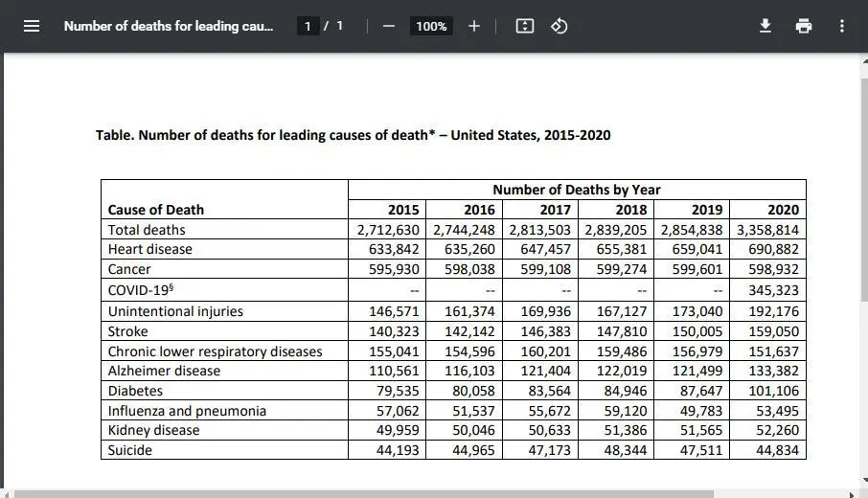This screenshot has width=868, height=498.
Task: Click the "Heart disease" row label
Action: tap(149, 249)
